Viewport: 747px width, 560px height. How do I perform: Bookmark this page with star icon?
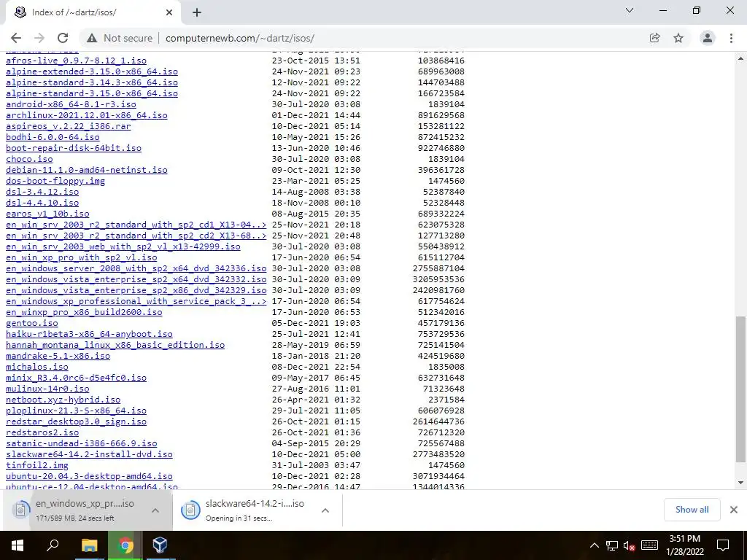coord(678,38)
